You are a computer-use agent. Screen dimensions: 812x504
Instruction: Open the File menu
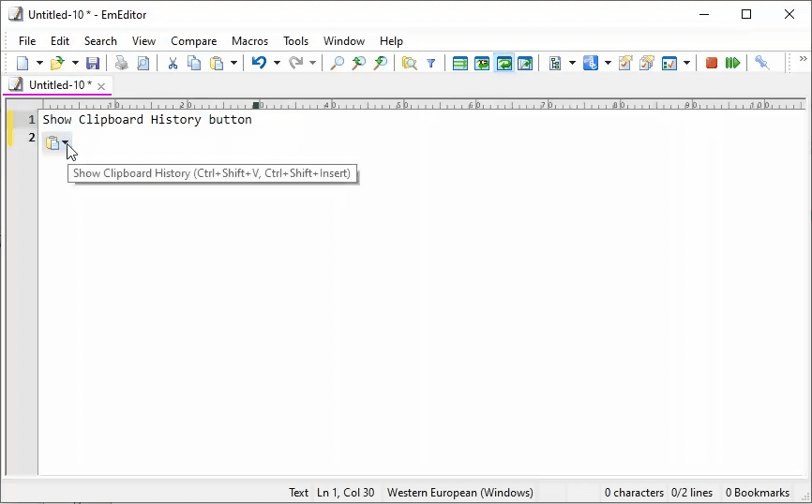27,41
